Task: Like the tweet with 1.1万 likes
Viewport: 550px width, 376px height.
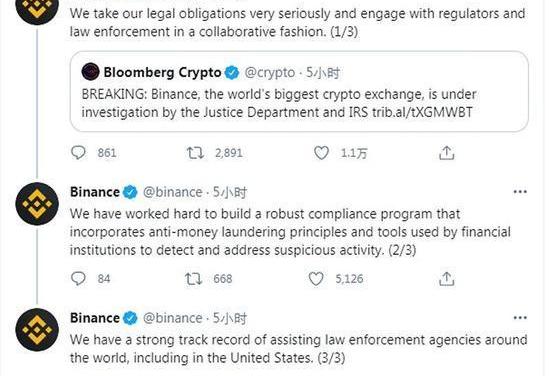Action: point(321,153)
